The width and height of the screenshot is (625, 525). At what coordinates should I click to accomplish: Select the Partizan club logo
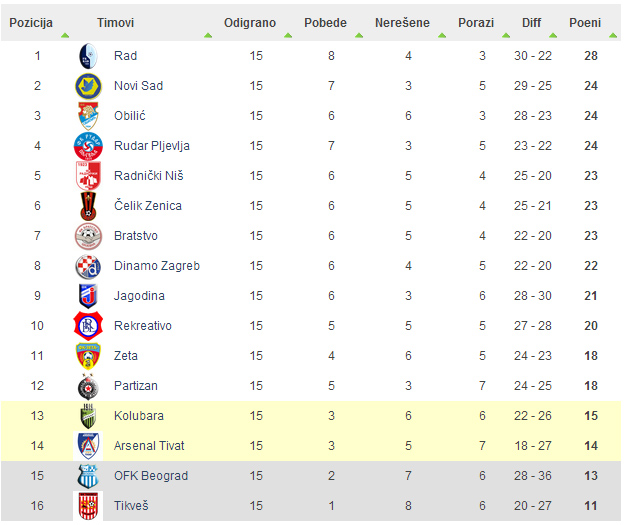tap(88, 386)
